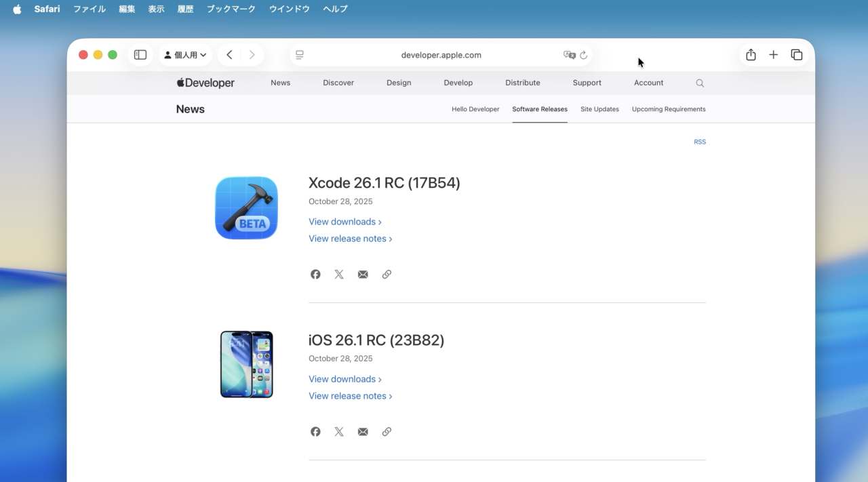Open the 個人用 profile dropdown
This screenshot has width=868, height=482.
[185, 54]
